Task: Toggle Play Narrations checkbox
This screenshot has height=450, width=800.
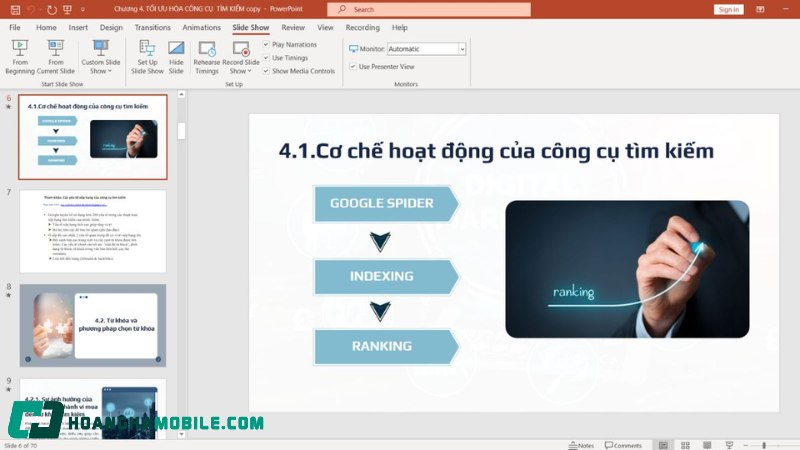Action: [266, 44]
